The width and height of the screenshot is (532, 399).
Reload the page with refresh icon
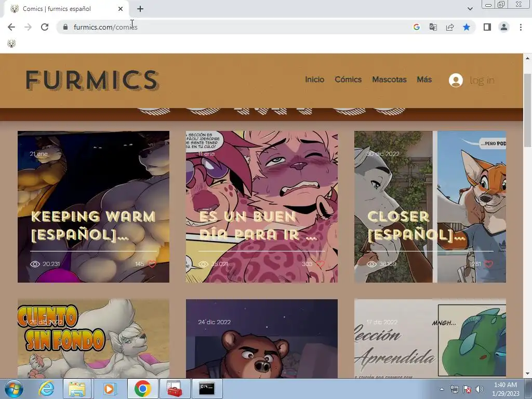click(45, 27)
